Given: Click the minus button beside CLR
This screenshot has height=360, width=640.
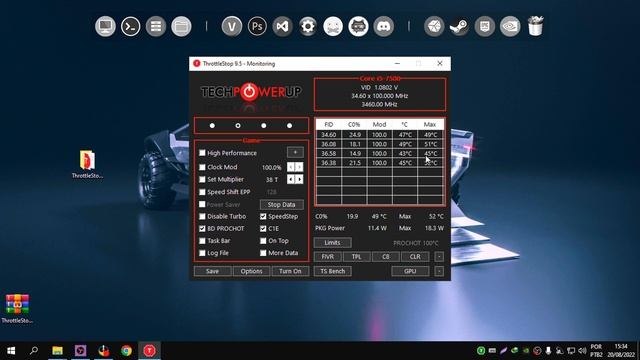Looking at the screenshot, I should (x=439, y=257).
